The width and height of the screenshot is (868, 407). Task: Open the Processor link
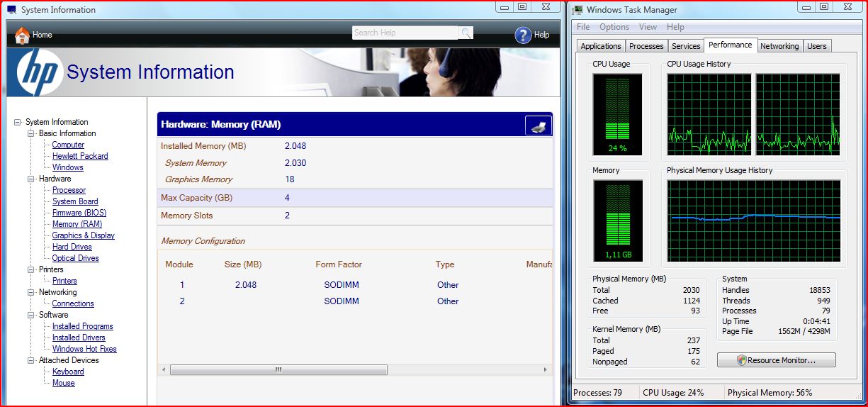pos(69,190)
